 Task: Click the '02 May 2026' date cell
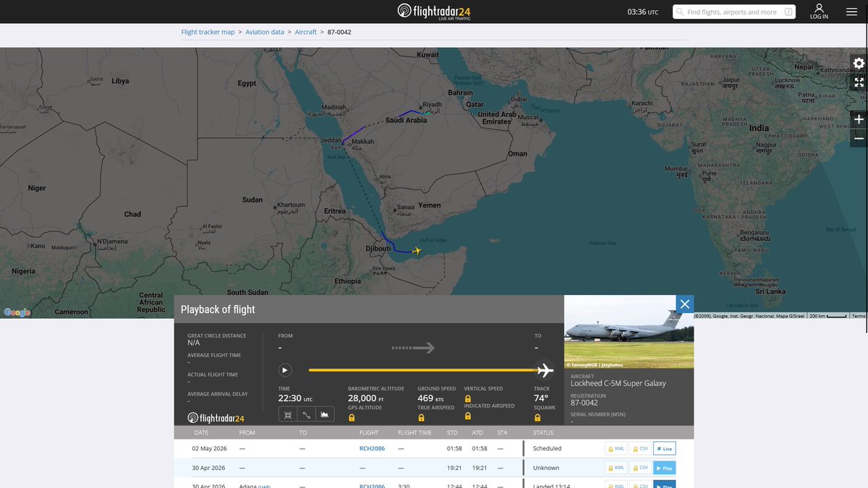208,448
